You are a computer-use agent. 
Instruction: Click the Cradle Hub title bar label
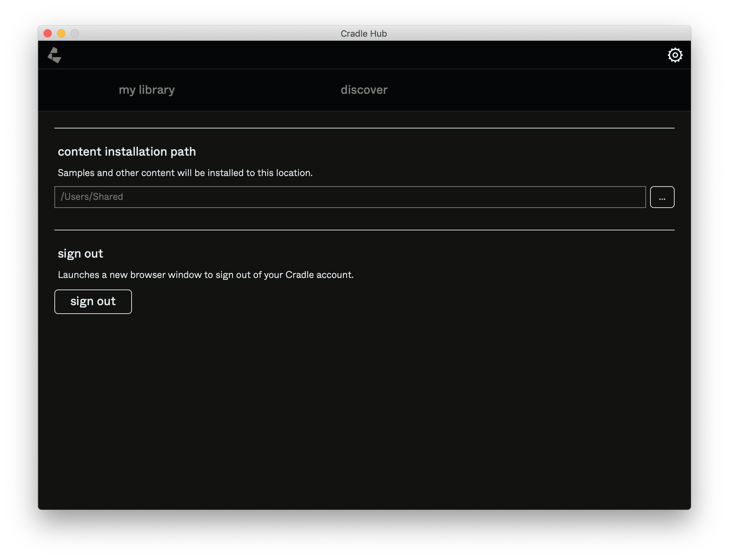(x=364, y=33)
